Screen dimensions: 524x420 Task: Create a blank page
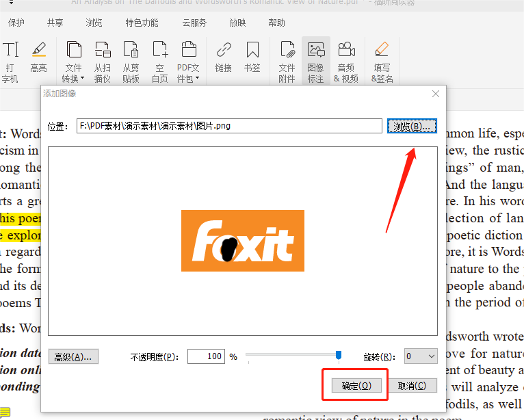[160, 62]
